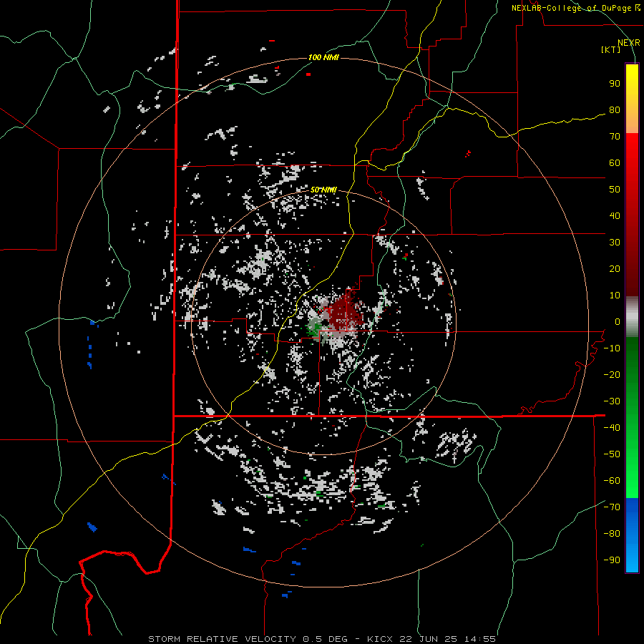The image size is (644, 644).
Task: Click the -60 value on the velocity scale
Action: click(x=612, y=481)
